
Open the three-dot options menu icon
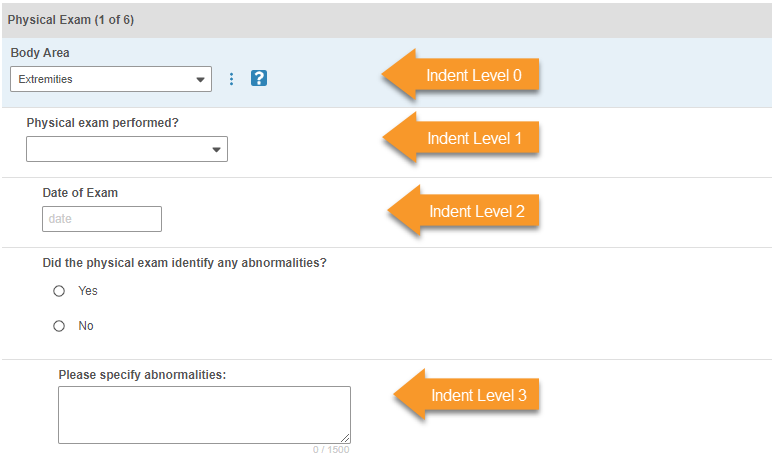coord(231,78)
